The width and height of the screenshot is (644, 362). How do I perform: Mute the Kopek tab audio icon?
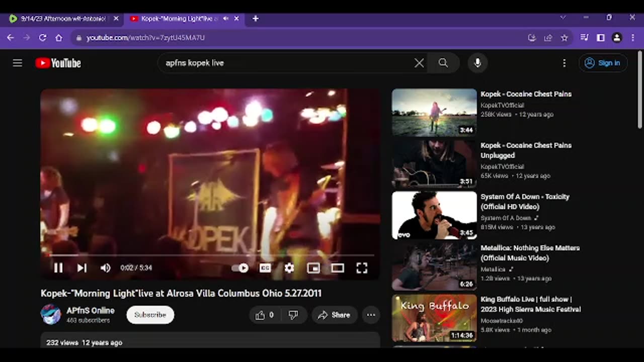click(226, 19)
